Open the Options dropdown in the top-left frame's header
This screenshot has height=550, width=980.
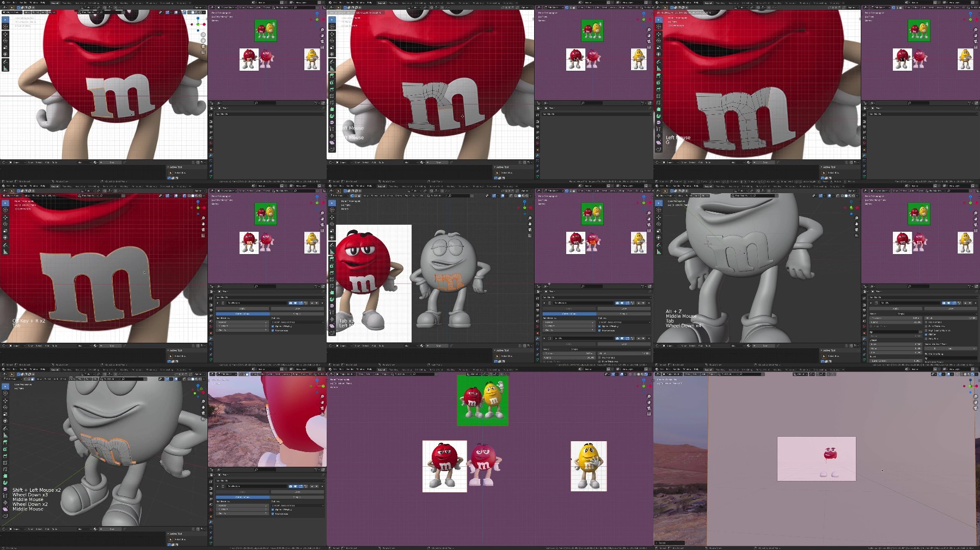coord(200,8)
